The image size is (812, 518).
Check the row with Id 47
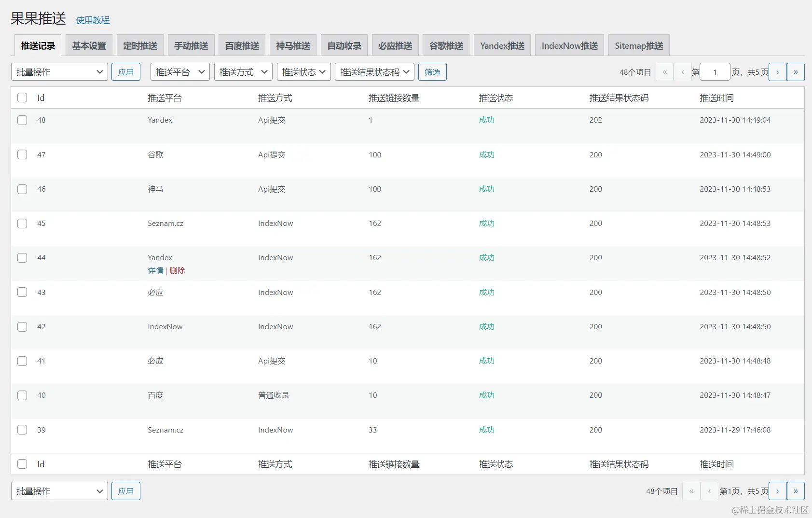(x=22, y=154)
